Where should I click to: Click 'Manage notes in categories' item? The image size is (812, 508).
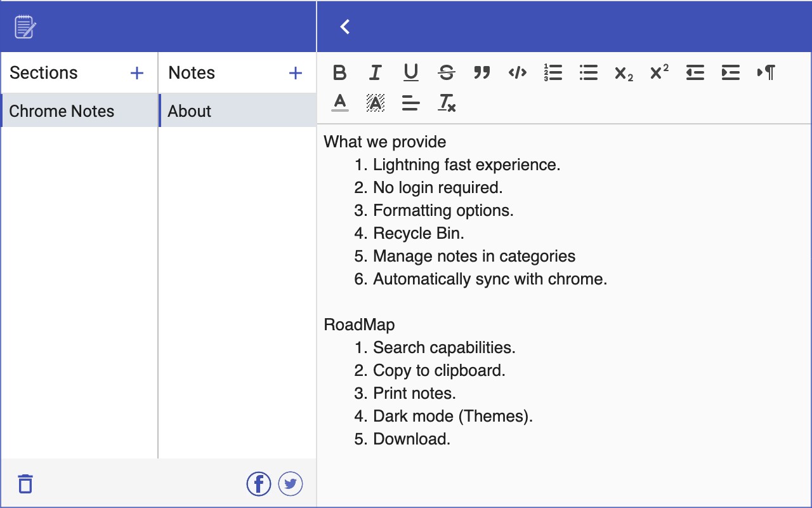coord(475,256)
